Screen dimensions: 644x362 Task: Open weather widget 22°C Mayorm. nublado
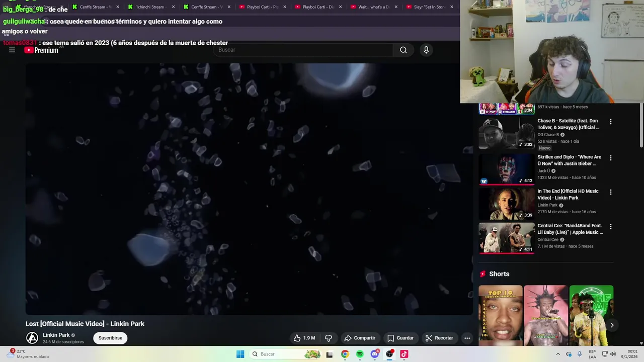pos(28,354)
